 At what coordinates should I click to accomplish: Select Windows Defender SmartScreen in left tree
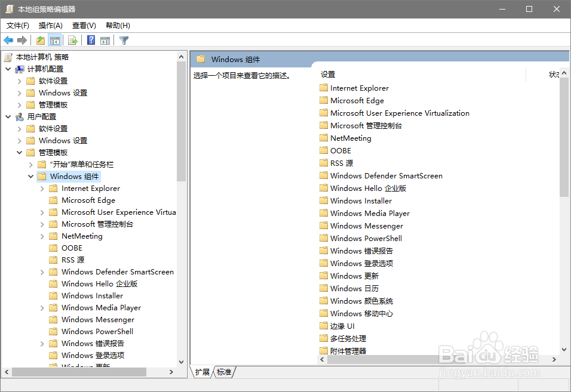[117, 271]
